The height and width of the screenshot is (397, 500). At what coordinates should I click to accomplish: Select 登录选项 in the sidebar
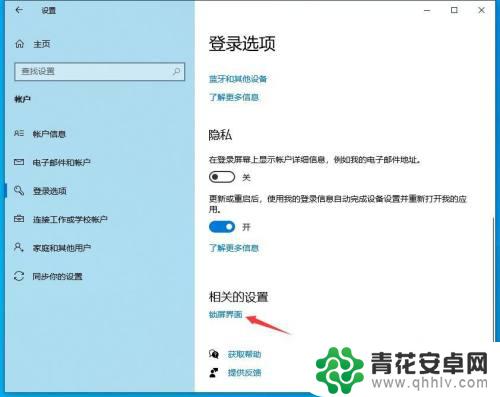click(49, 191)
